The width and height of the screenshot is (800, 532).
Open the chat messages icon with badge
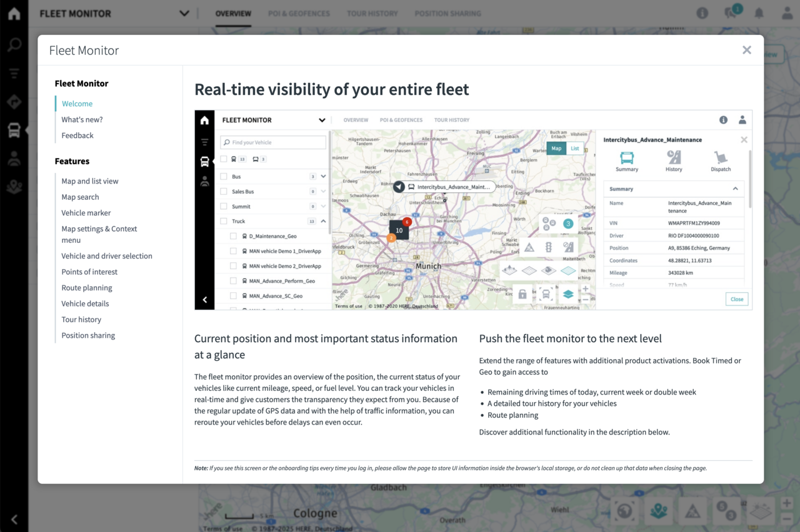tap(729, 13)
